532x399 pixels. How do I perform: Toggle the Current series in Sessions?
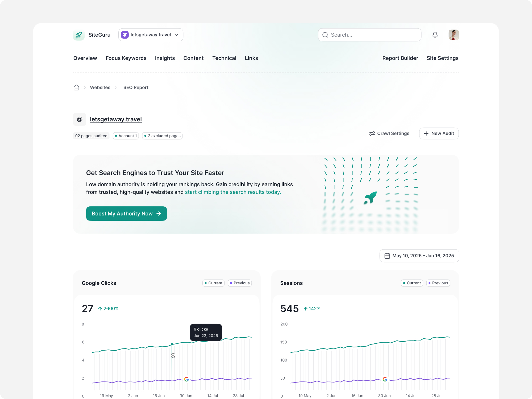point(412,283)
